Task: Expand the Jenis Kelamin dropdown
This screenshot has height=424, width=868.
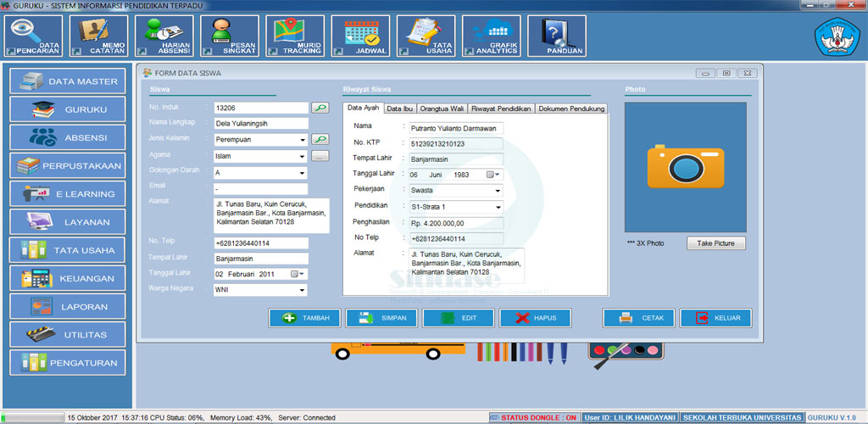Action: pos(303,140)
